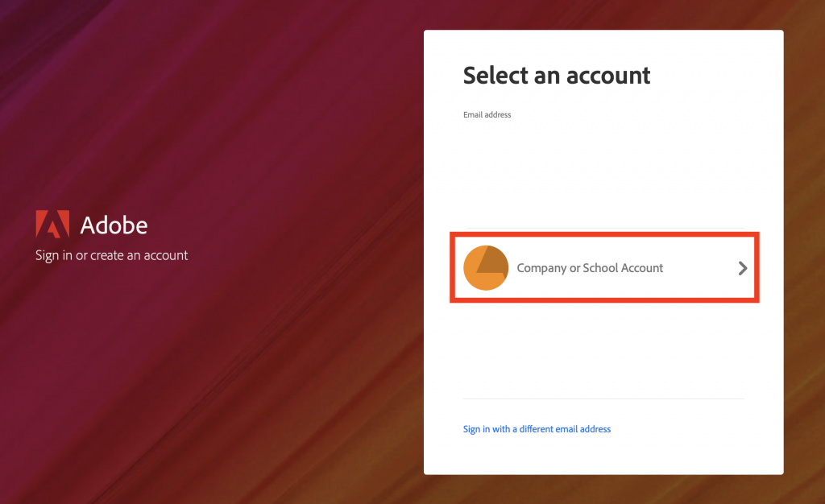Click the chevron arrow beside Company or School Account
Screen dimensions: 825x504
[742, 268]
